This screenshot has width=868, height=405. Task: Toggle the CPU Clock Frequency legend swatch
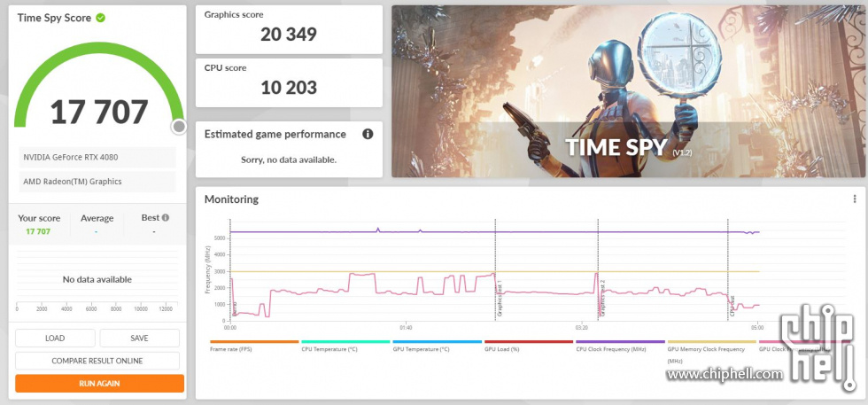(x=621, y=342)
